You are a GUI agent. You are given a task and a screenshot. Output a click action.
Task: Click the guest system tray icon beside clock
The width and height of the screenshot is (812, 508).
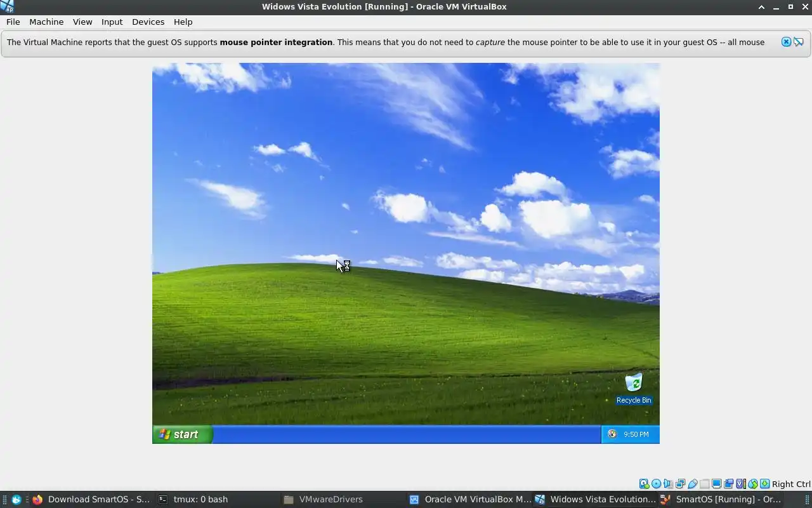tap(612, 434)
